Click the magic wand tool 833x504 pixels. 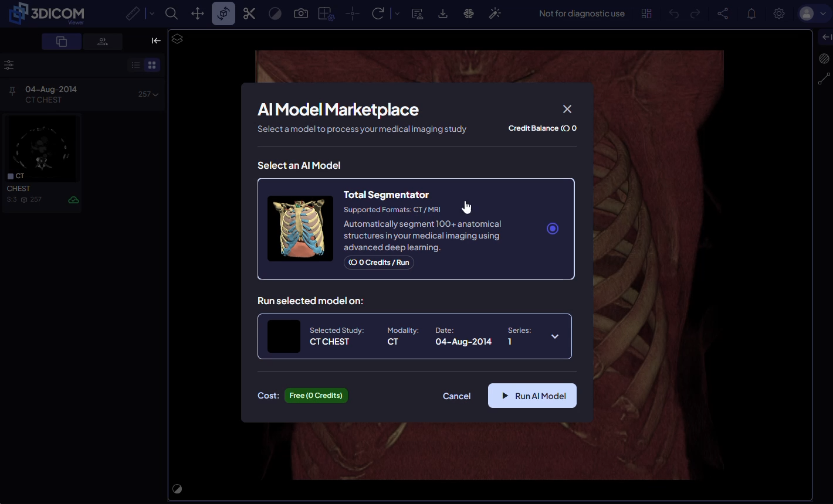click(x=495, y=13)
